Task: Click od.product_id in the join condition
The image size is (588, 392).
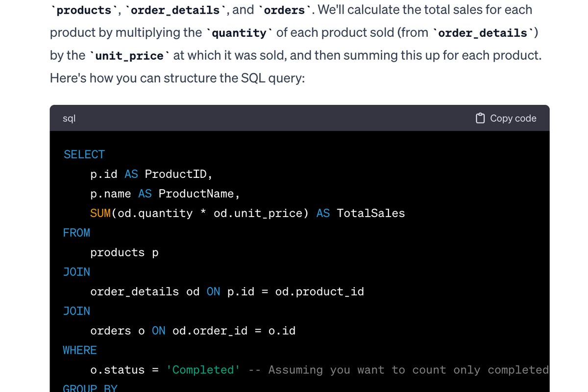Action: (319, 292)
